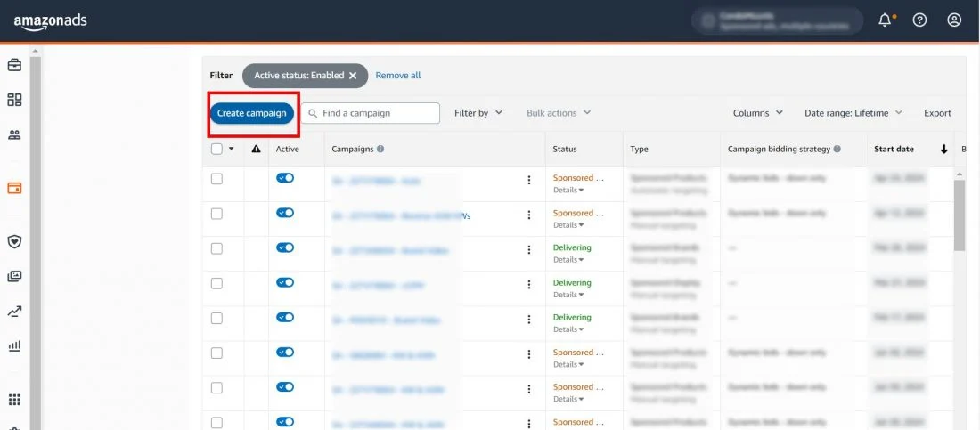Open the notifications bell icon
This screenshot has width=980, height=430.
click(885, 20)
